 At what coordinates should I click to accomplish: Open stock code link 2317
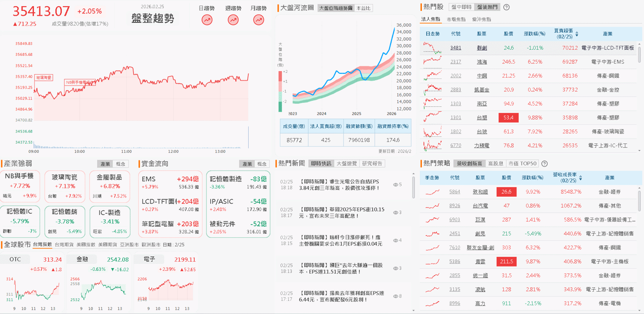coord(455,62)
